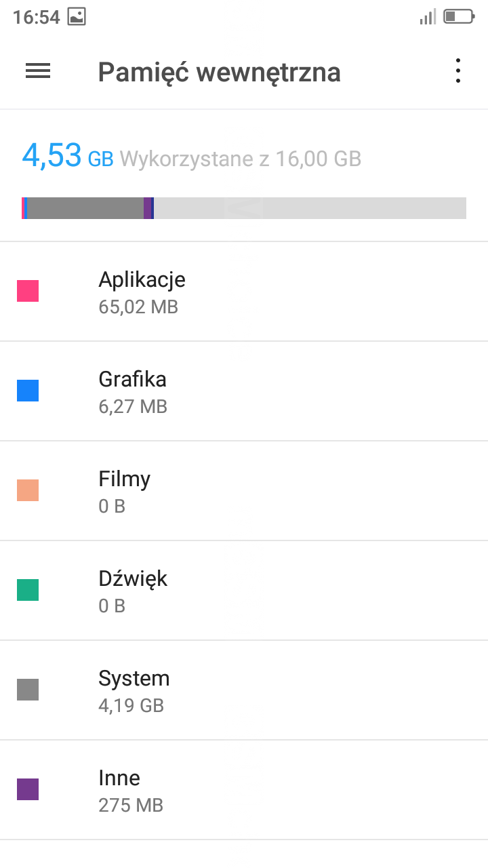The image size is (488, 868).
Task: Tap the gray System color square
Action: pyautogui.click(x=28, y=690)
